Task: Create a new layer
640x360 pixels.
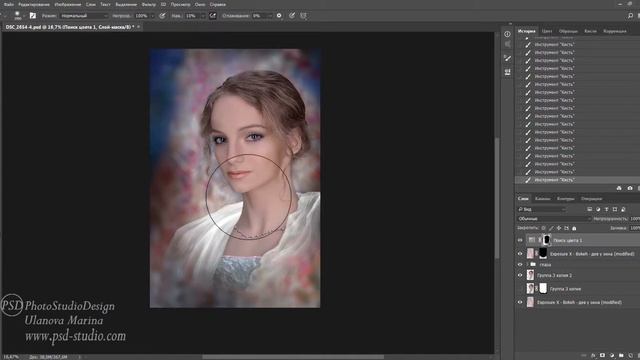Action: (630, 356)
